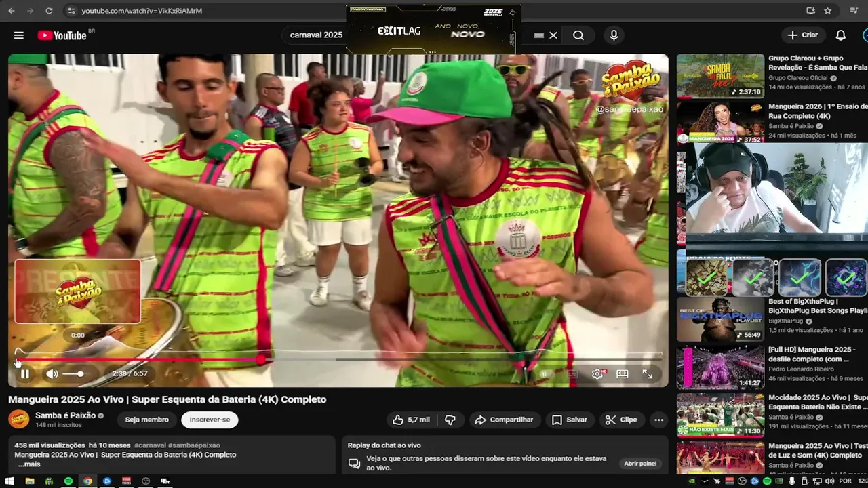This screenshot has height=488, width=868.
Task: Toggle subtitles in player controls
Action: coord(572,374)
